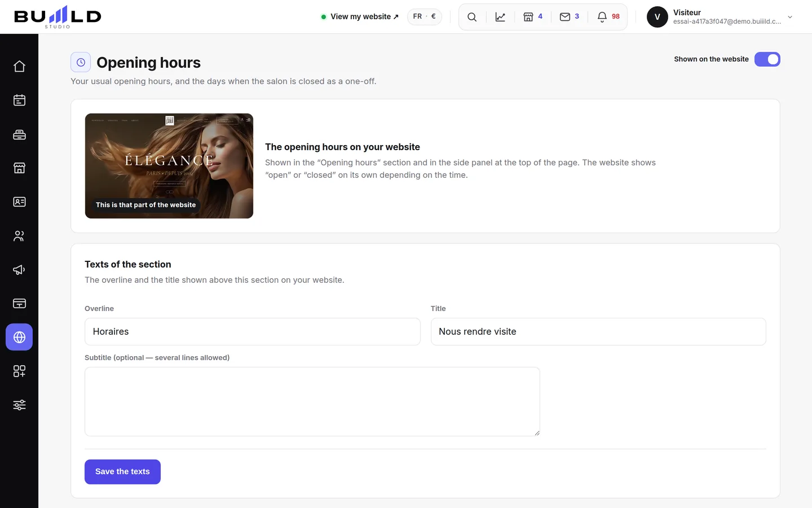Open the add-apps grid sidebar icon
The width and height of the screenshot is (812, 508).
[x=19, y=371]
